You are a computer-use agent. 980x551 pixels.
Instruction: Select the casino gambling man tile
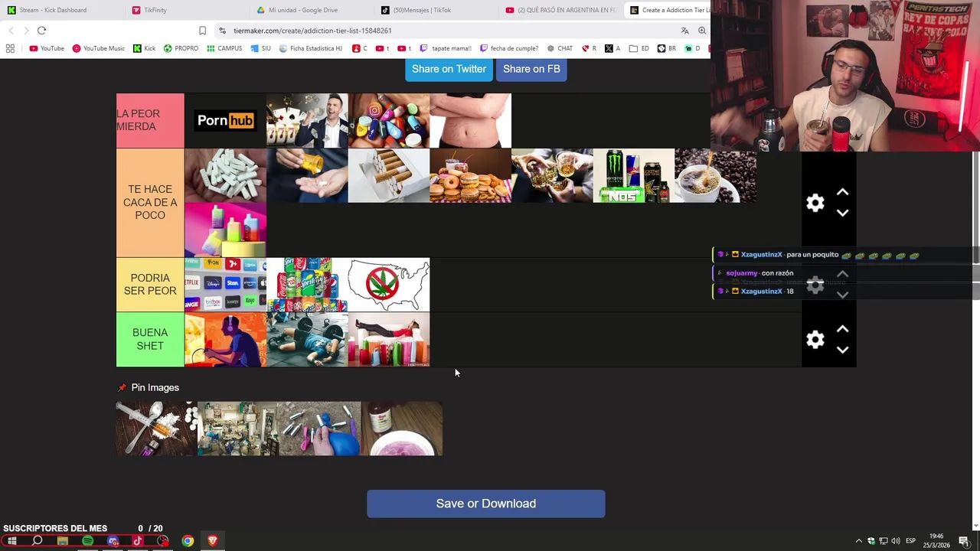click(307, 121)
